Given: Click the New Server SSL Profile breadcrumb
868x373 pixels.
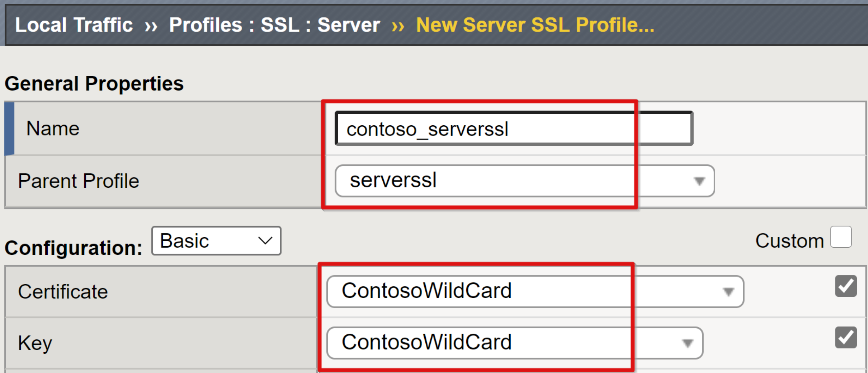Looking at the screenshot, I should [534, 24].
